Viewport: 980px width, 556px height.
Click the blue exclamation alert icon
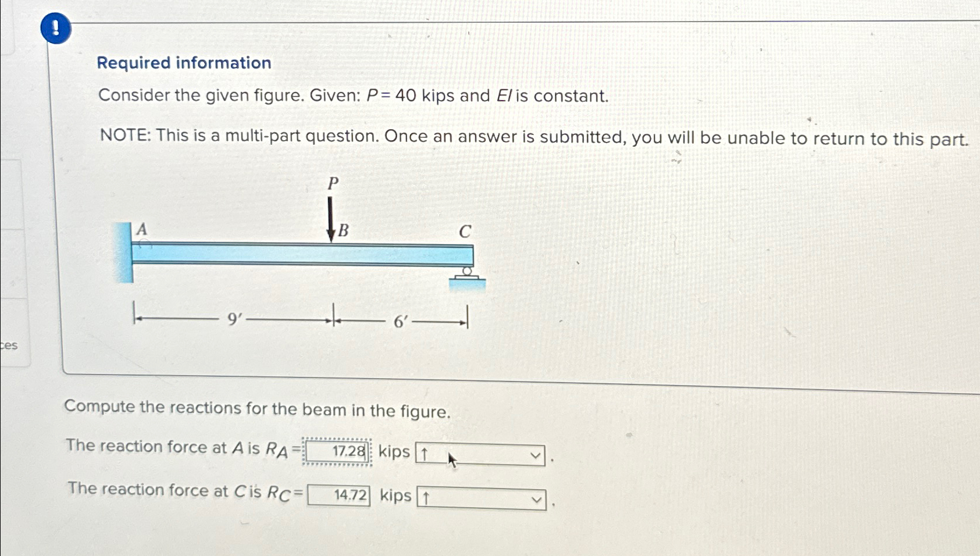click(x=55, y=29)
